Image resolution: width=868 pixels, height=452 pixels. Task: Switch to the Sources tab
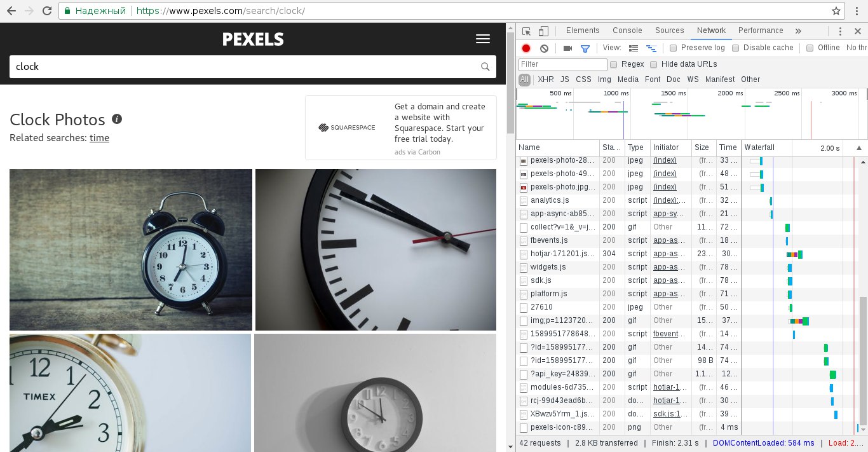(x=670, y=31)
